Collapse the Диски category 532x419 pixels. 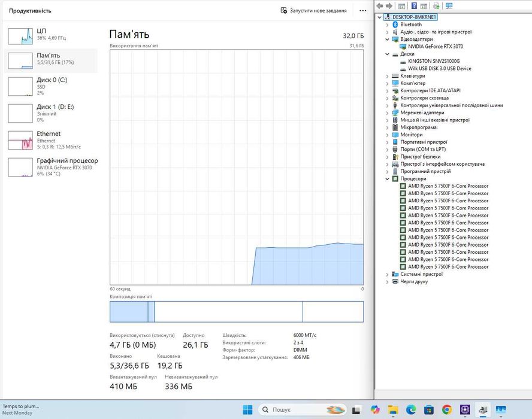387,54
